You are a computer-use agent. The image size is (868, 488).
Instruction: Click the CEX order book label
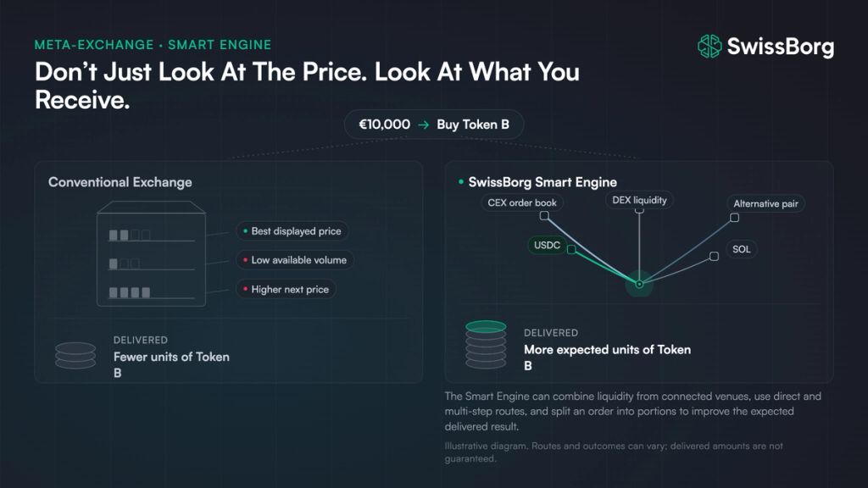click(x=522, y=203)
